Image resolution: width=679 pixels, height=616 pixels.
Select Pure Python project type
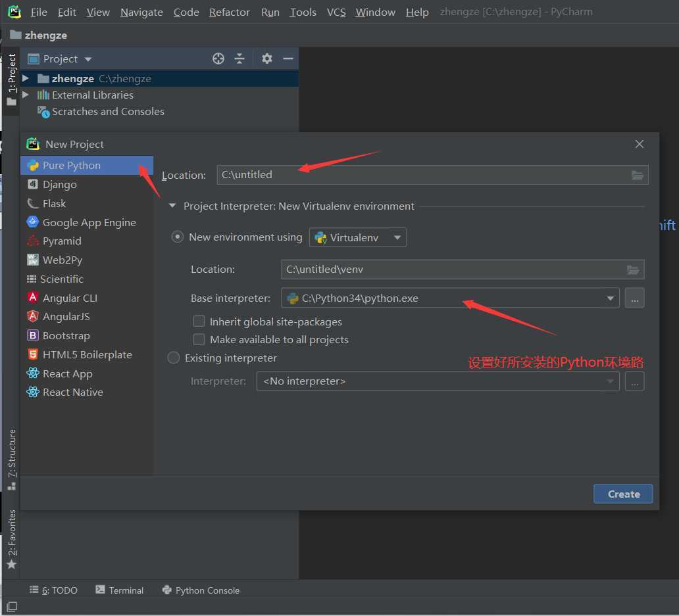pyautogui.click(x=87, y=165)
